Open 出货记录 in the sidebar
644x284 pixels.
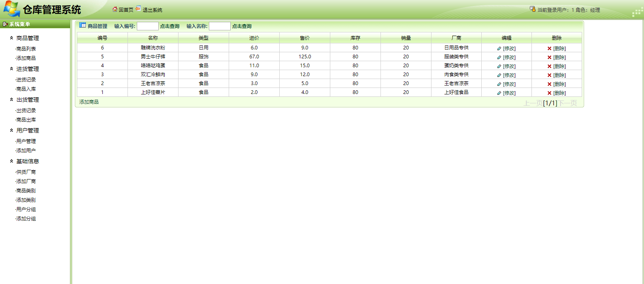[x=26, y=110]
